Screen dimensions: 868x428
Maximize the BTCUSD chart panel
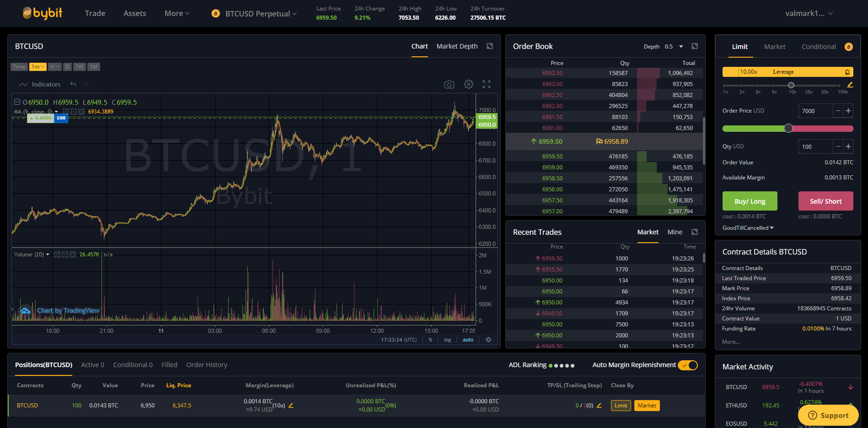click(490, 46)
